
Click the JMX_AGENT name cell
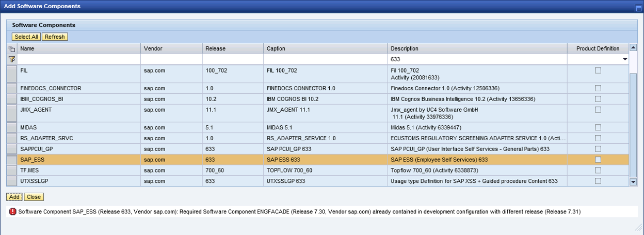point(79,113)
